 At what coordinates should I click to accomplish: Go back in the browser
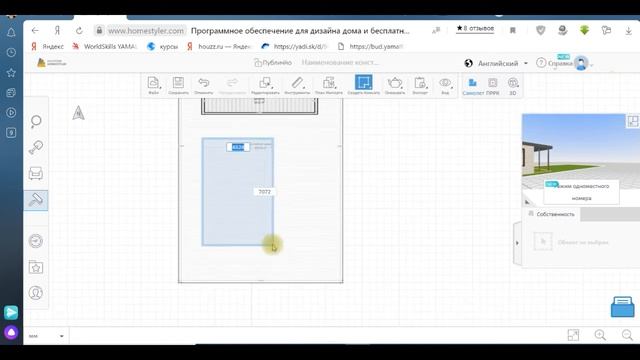pos(35,31)
